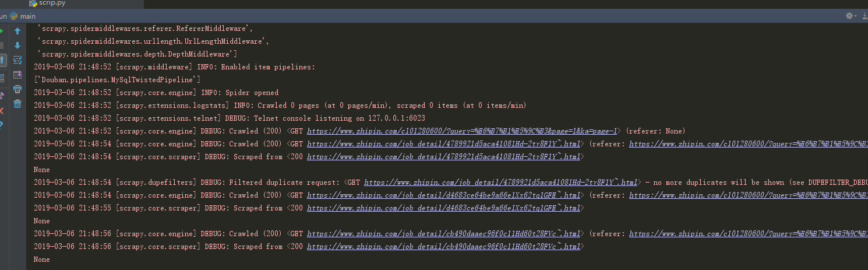The width and height of the screenshot is (868, 270).
Task: Click the 'Spider opened' log line
Action: click(x=156, y=93)
